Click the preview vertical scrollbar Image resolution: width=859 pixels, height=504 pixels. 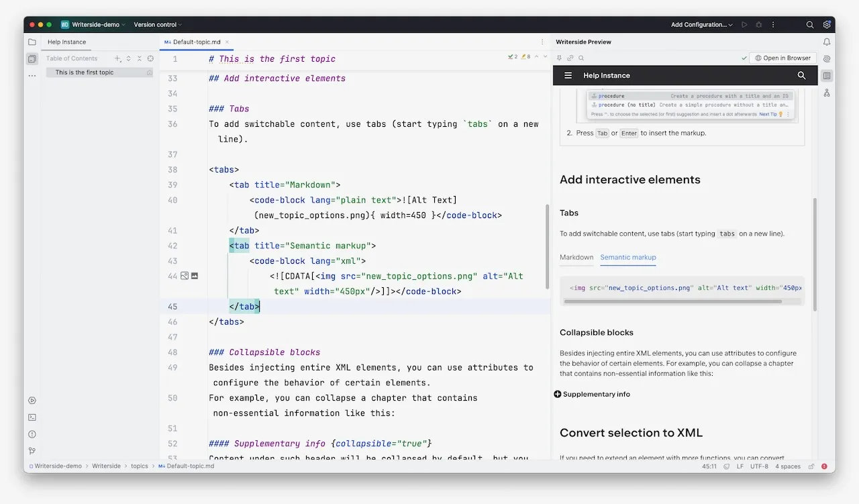(x=815, y=255)
